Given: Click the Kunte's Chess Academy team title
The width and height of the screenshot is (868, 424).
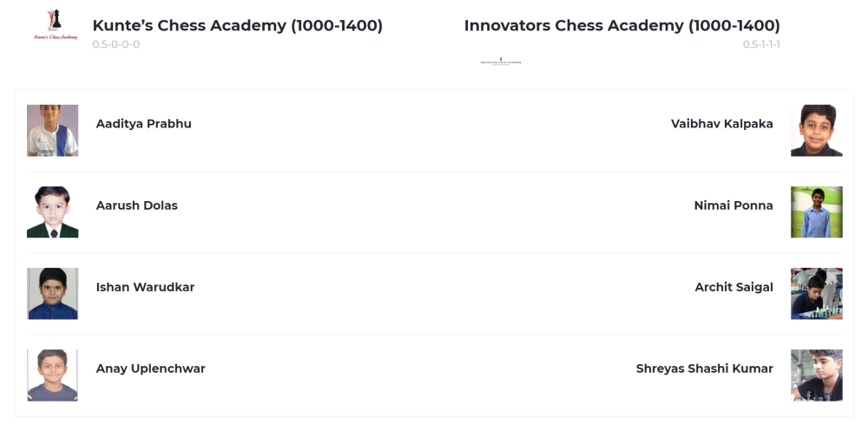Looking at the screenshot, I should 237,25.
